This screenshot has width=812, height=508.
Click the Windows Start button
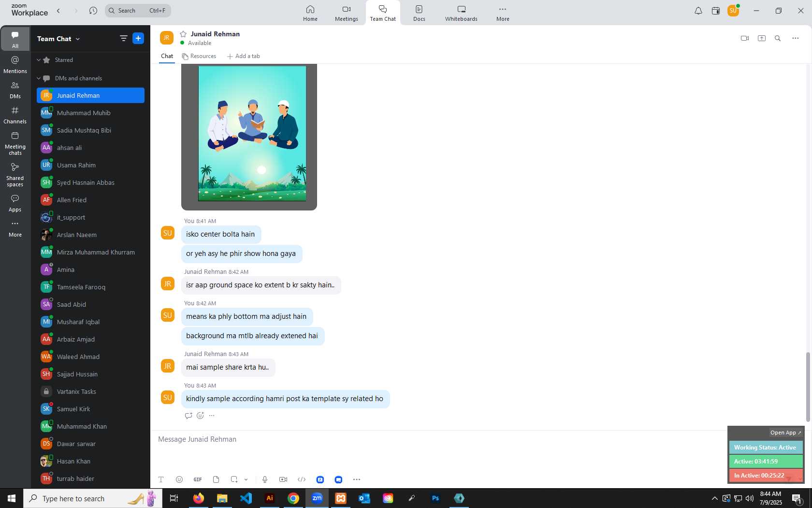pos(12,498)
